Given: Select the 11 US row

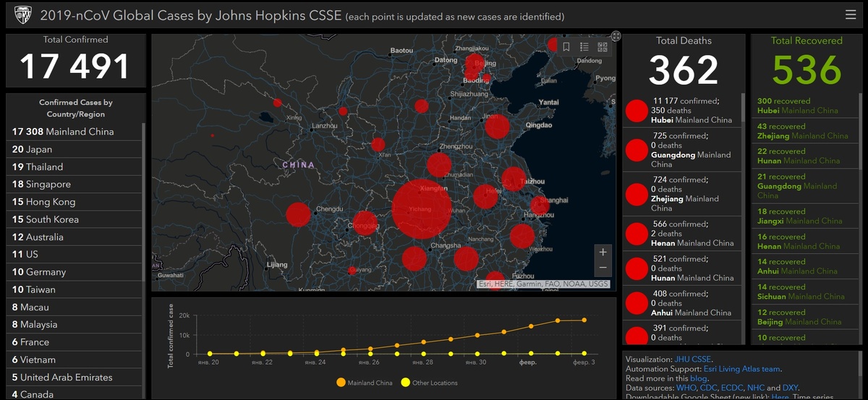Looking at the screenshot, I should pos(75,254).
